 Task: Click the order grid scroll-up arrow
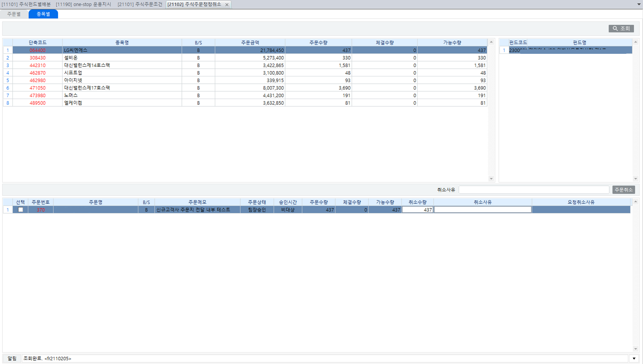tap(635, 202)
